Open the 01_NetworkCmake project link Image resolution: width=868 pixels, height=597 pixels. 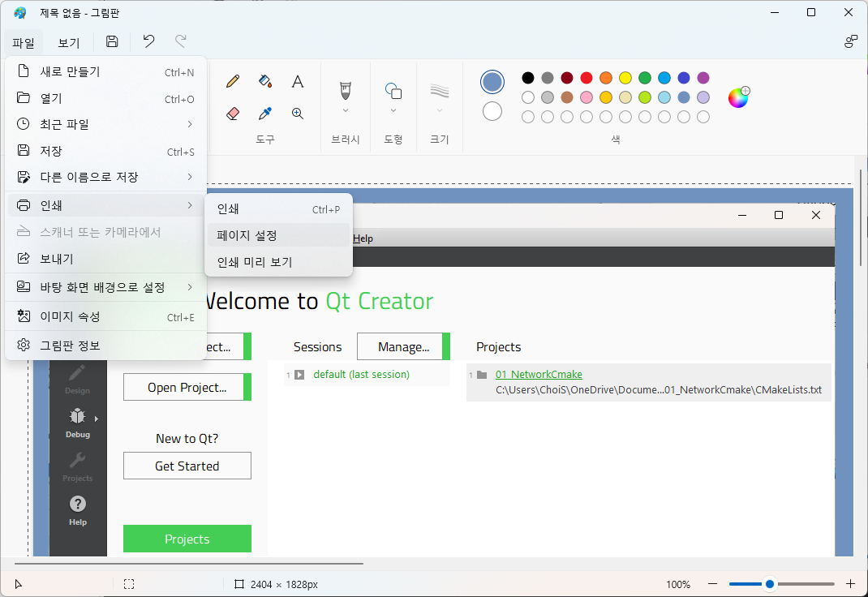pos(539,375)
